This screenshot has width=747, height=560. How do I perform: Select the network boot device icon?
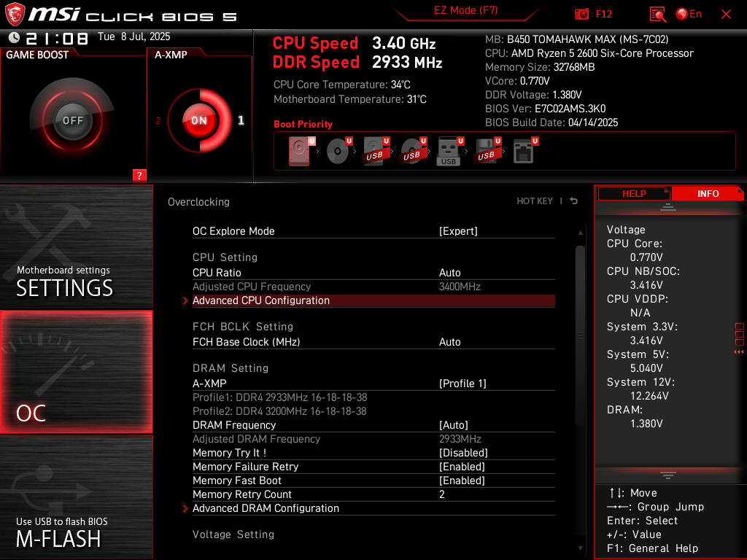pos(525,151)
